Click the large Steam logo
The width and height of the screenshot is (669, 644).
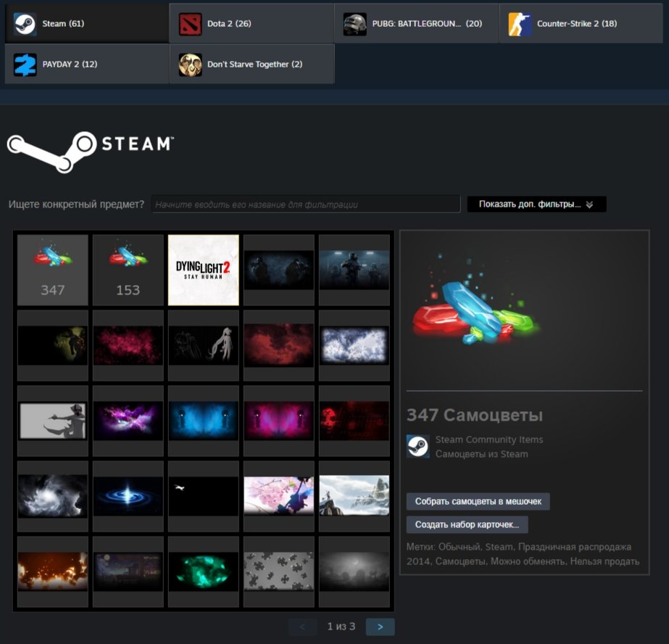(90, 150)
